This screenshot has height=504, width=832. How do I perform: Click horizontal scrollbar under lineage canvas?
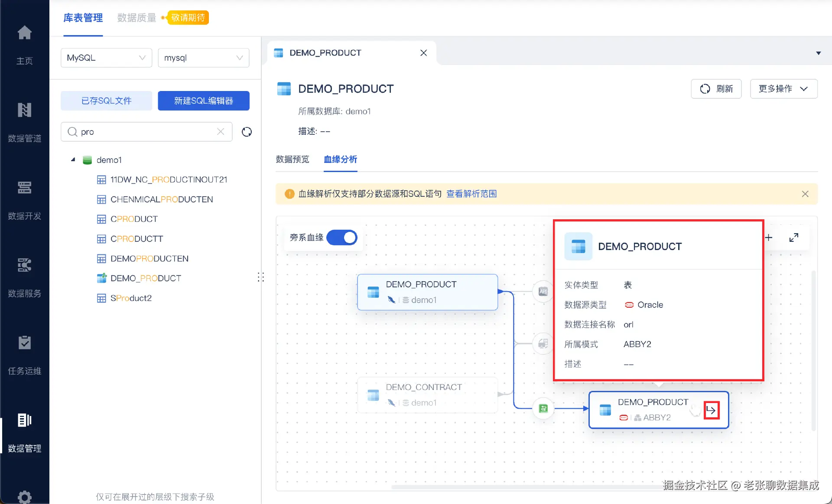(520, 487)
